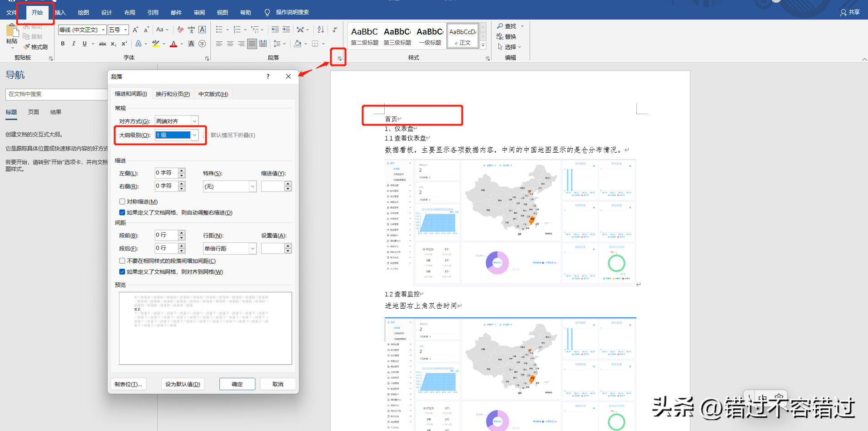Switch to Line and Page Breaks tab
Screen dimensions: 868x431
point(173,94)
